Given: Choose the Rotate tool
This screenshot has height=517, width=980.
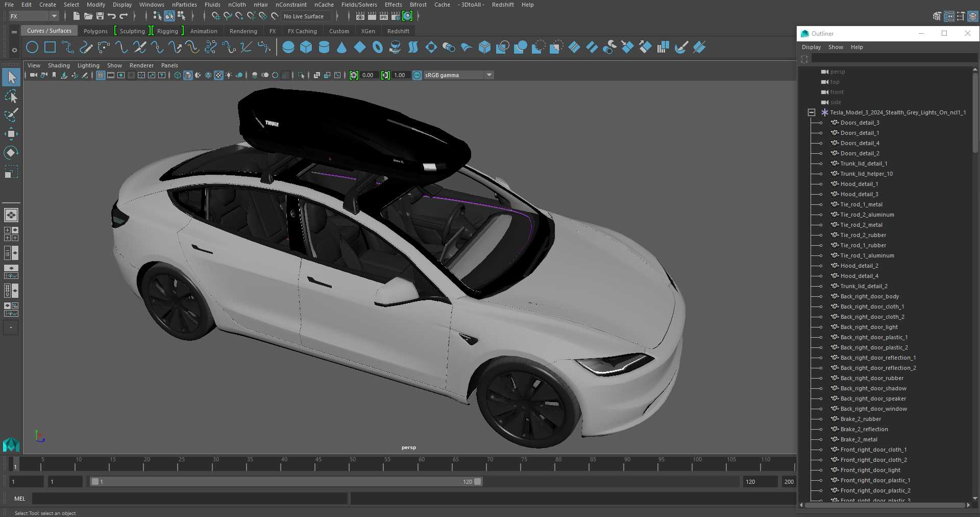Looking at the screenshot, I should (11, 153).
